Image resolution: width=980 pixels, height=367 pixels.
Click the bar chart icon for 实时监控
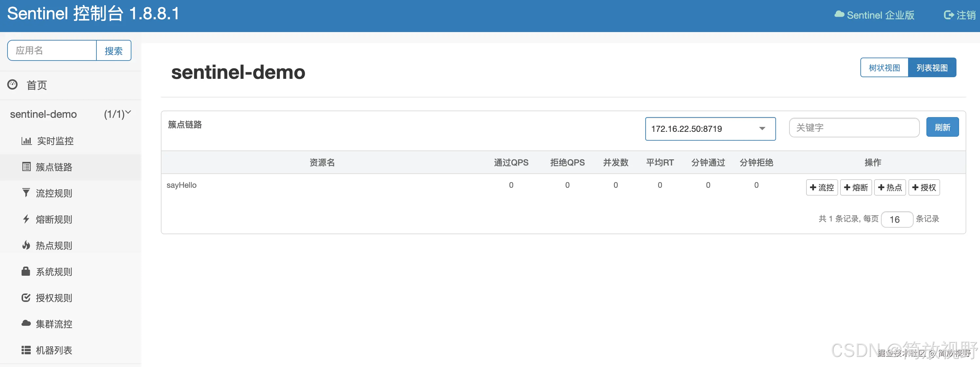click(x=26, y=141)
